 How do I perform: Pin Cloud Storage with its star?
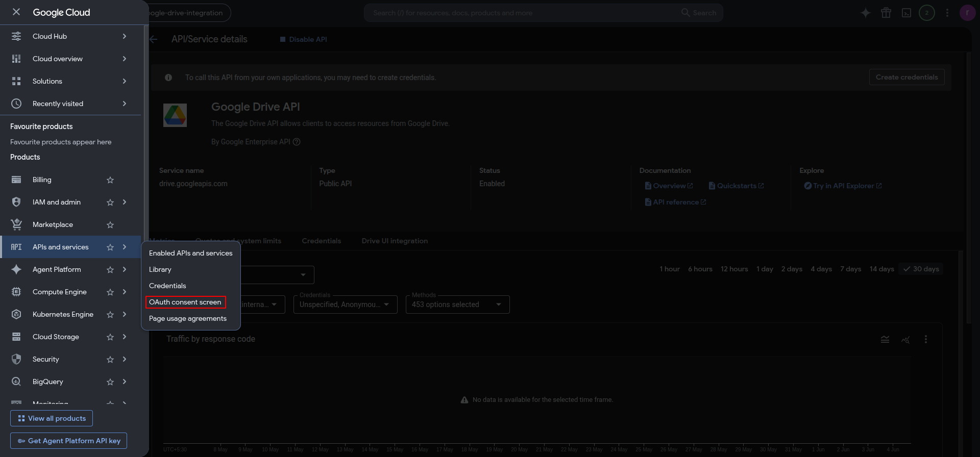110,337
